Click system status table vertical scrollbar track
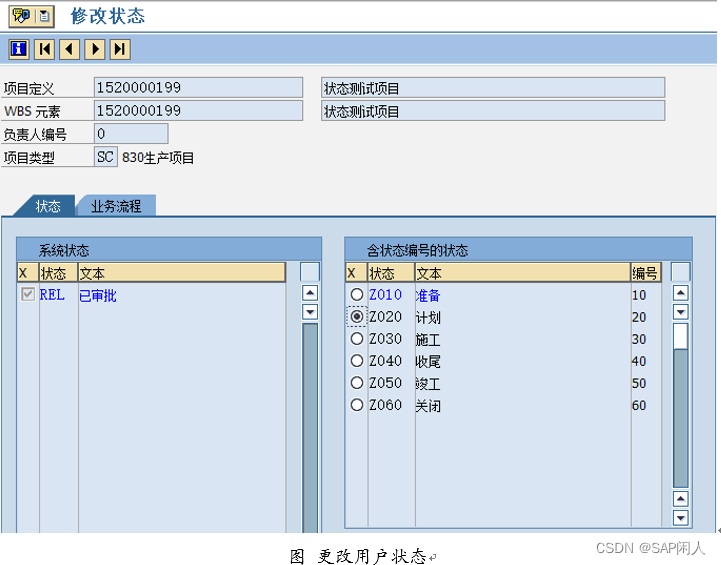Image resolution: width=721 pixels, height=565 pixels. pos(310,428)
